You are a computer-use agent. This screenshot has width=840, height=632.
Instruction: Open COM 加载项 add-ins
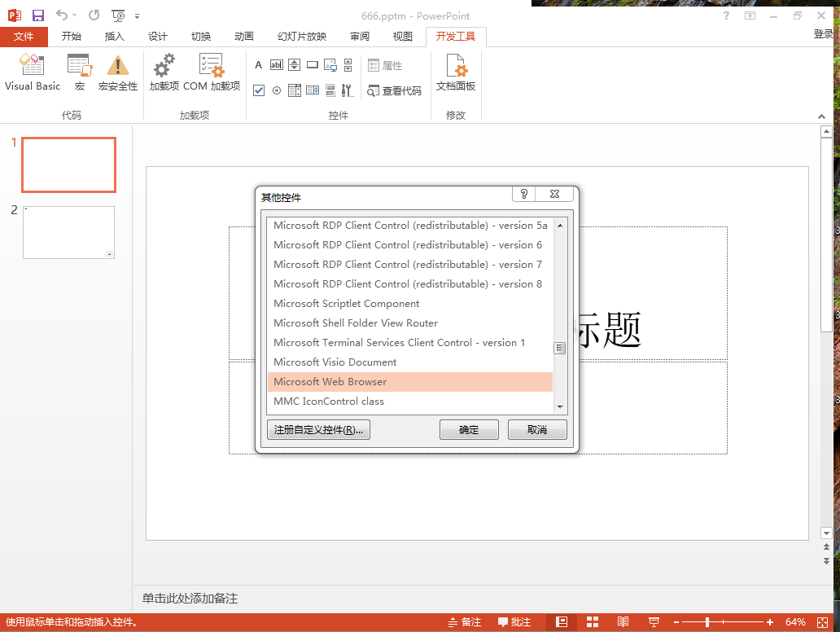tap(212, 72)
